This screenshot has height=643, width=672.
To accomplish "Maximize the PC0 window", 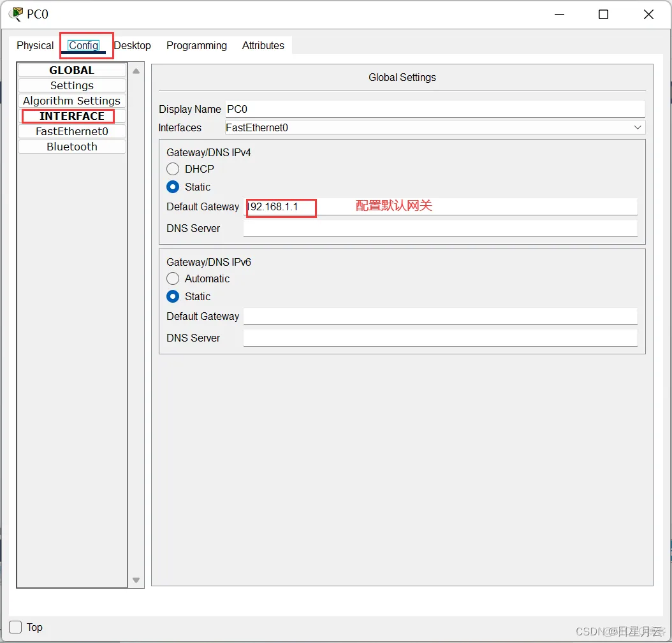I will click(603, 14).
